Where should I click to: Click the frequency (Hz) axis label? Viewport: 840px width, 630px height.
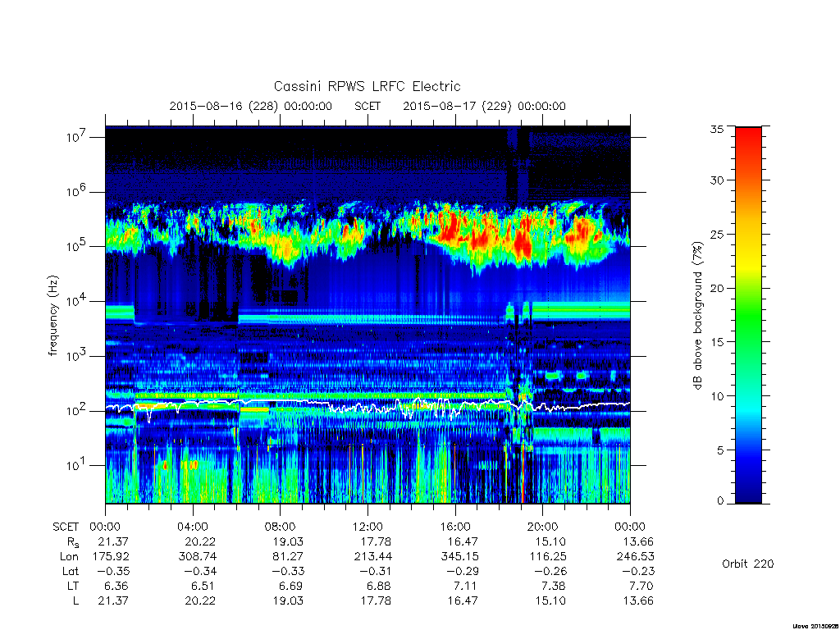coord(52,316)
